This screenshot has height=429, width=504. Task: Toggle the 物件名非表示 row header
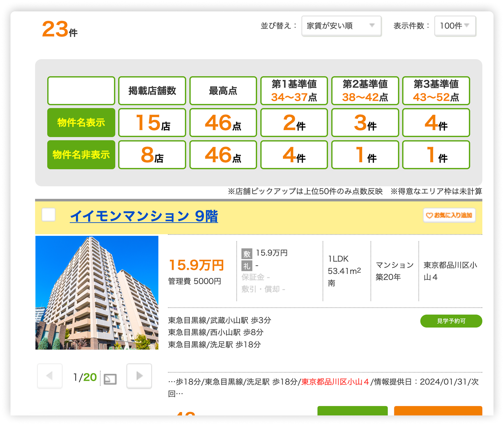(x=81, y=154)
